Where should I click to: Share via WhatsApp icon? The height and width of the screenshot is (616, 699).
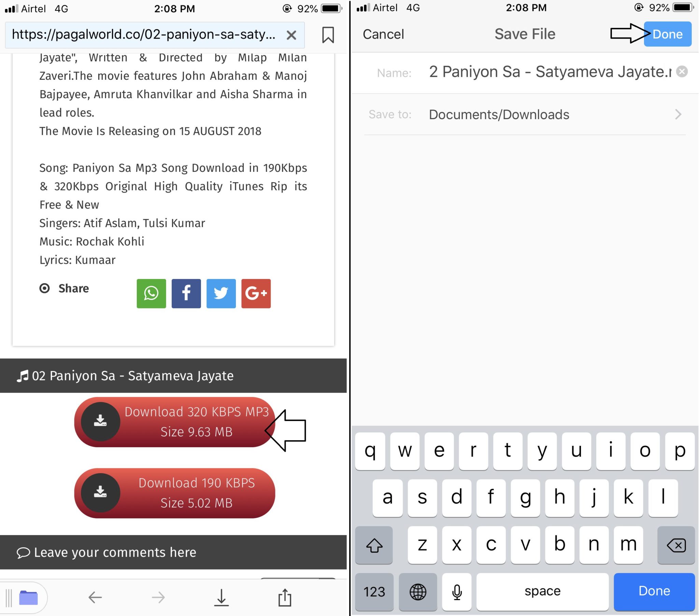click(151, 293)
